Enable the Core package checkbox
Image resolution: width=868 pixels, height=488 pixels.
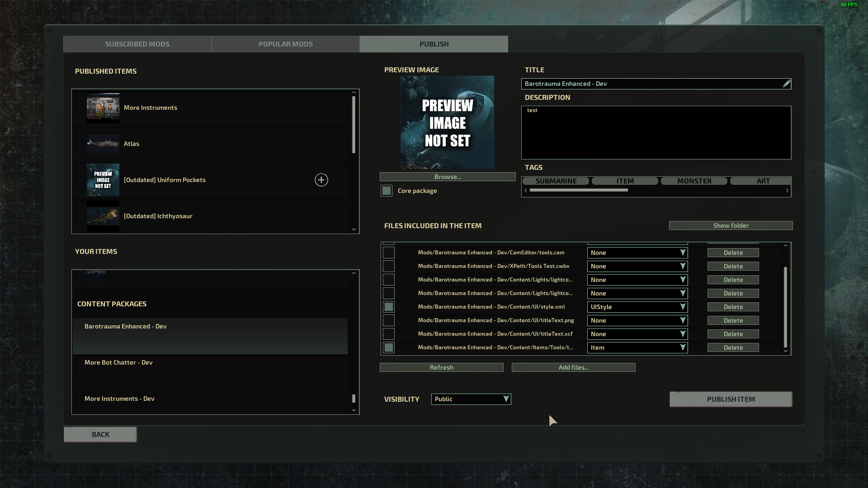pos(387,191)
